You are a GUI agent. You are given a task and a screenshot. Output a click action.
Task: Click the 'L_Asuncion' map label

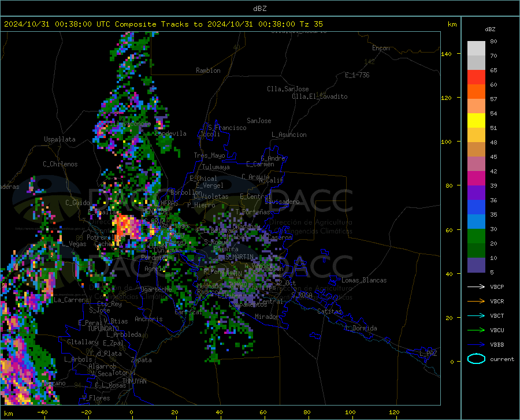(289, 135)
